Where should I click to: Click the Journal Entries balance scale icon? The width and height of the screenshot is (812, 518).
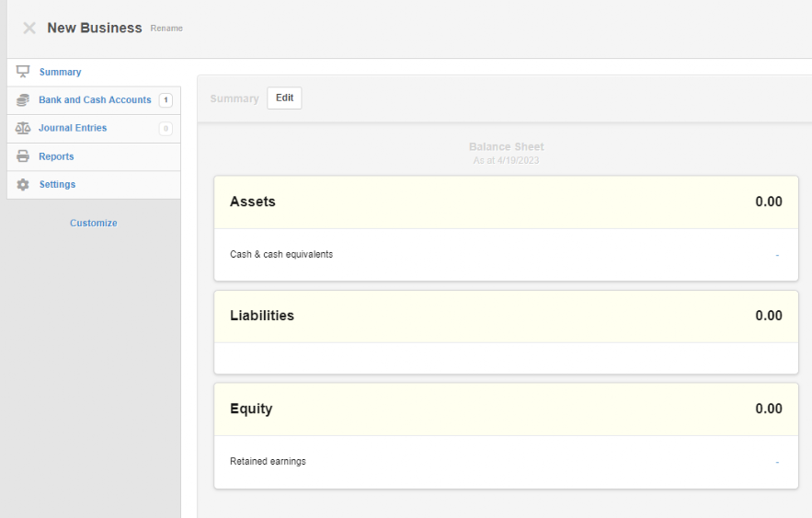23,128
